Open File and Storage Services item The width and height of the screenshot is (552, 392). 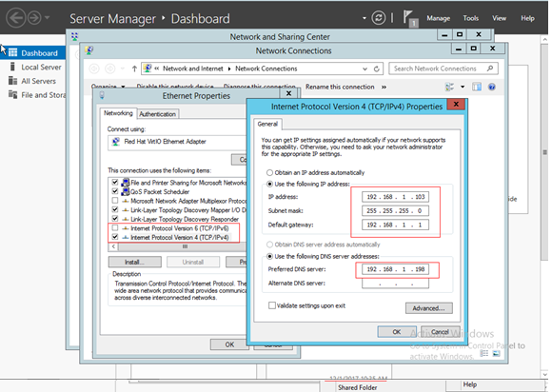[43, 95]
